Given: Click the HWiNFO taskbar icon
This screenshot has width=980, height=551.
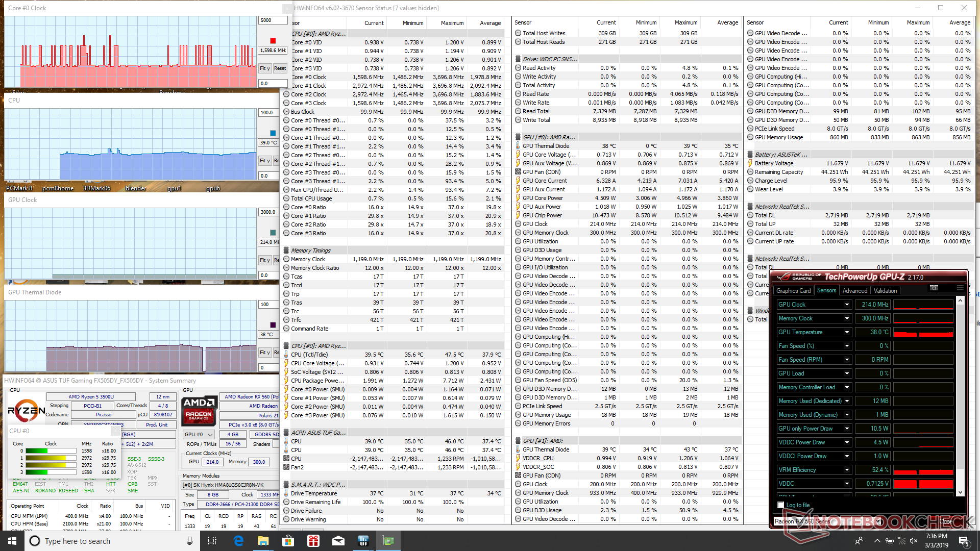Looking at the screenshot, I should pos(363,541).
